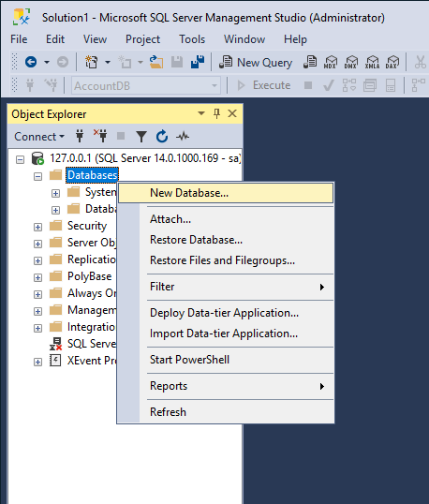This screenshot has width=429, height=504.
Task: Click the Open File folder icon
Action: pyautogui.click(x=156, y=62)
